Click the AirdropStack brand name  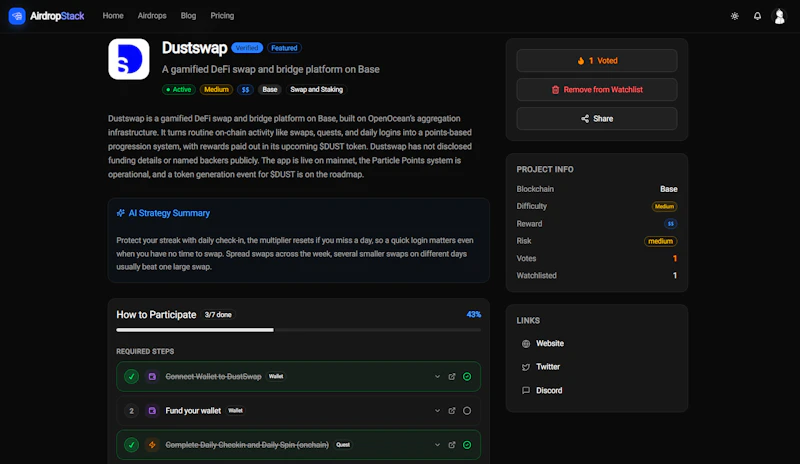pos(57,16)
